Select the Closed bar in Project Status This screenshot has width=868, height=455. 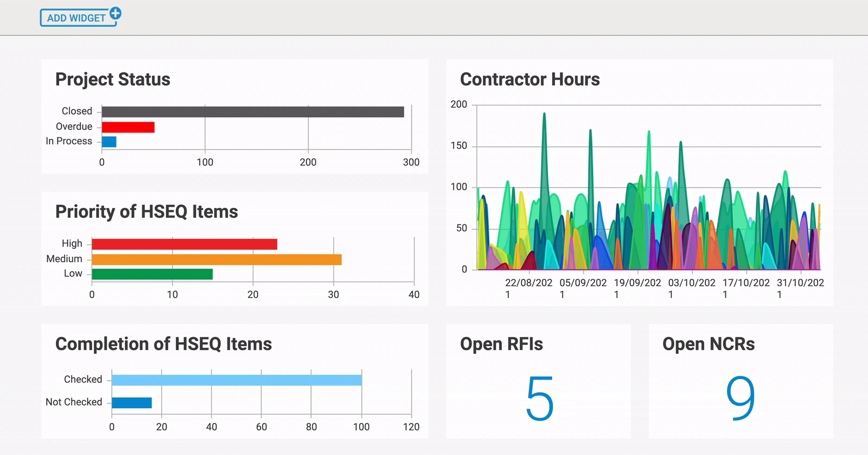(253, 112)
